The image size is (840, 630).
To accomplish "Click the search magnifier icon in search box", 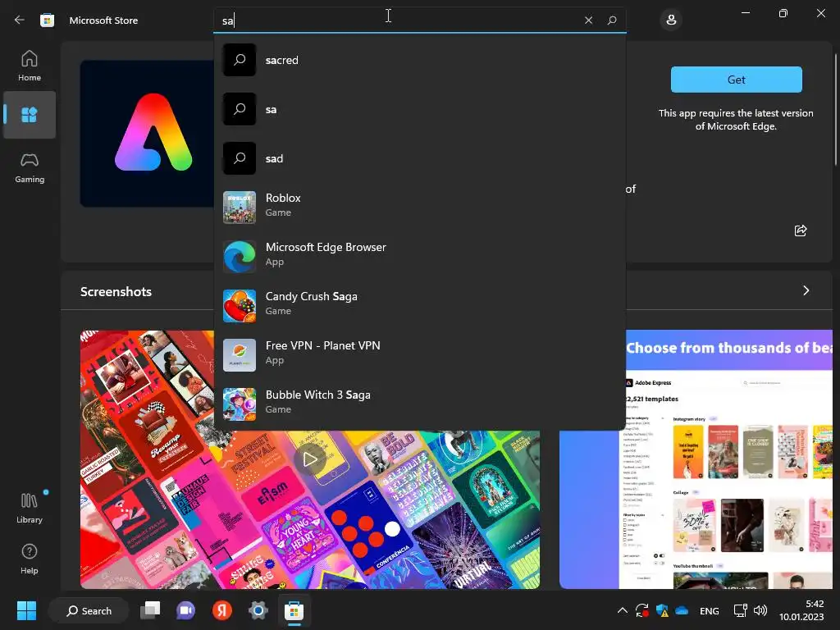I will coord(612,20).
